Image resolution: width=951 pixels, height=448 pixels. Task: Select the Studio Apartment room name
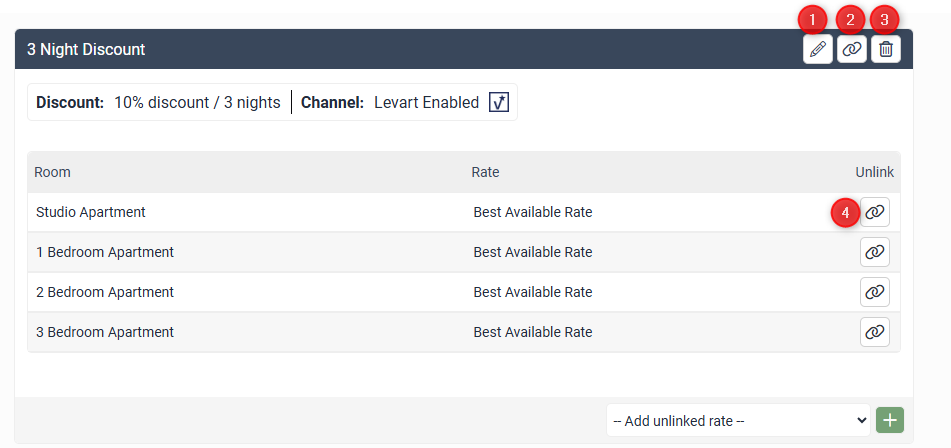[91, 212]
